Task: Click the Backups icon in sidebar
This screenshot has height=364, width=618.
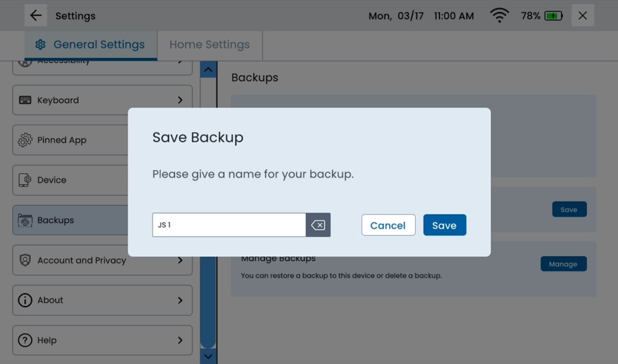Action: [x=25, y=220]
